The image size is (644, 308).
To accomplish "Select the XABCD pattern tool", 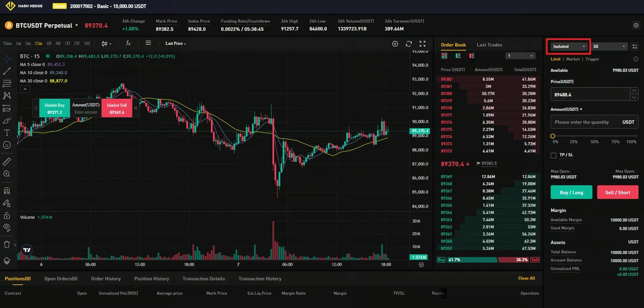I will pyautogui.click(x=7, y=95).
